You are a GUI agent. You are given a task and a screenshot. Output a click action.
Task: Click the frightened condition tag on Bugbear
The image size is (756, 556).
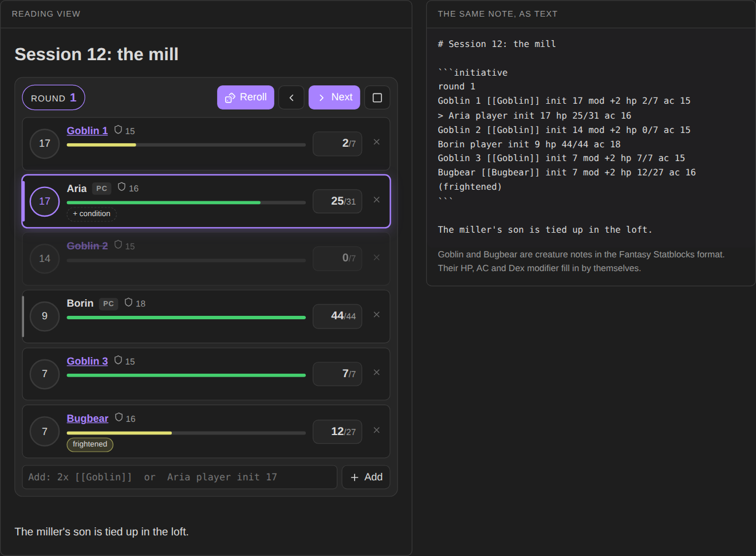(90, 444)
